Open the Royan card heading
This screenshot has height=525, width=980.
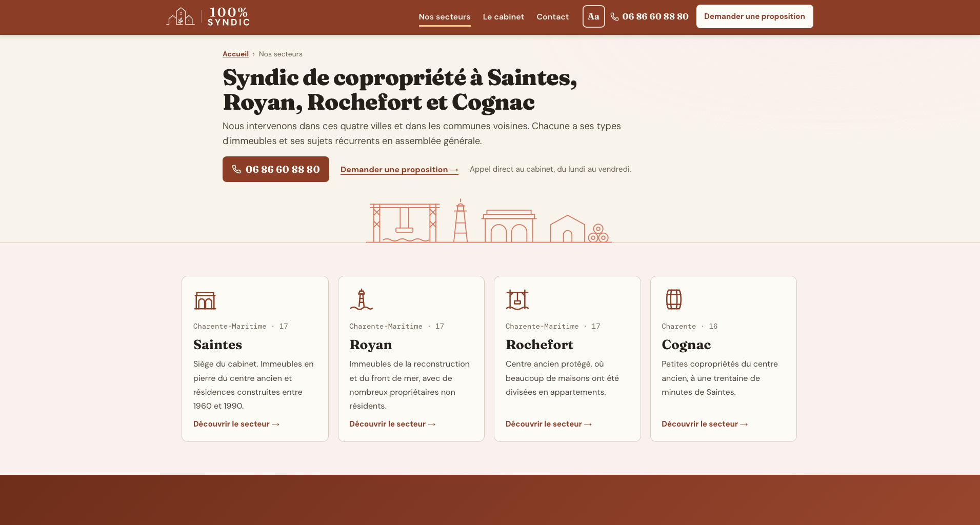tap(370, 345)
